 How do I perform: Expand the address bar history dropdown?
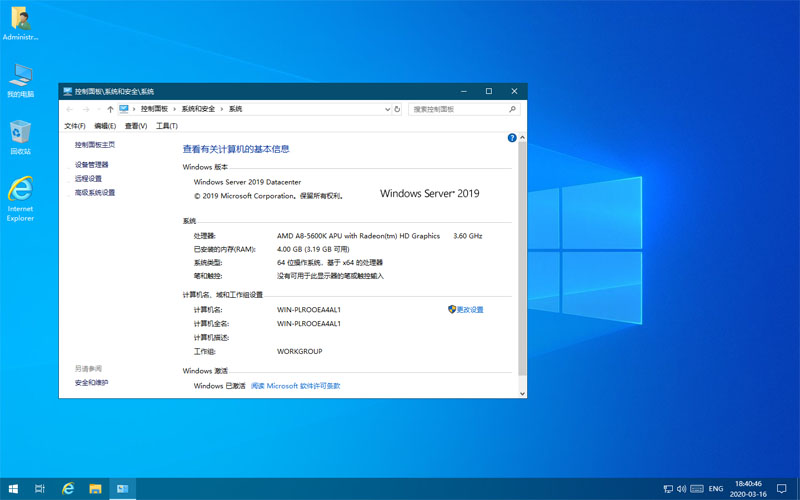click(x=387, y=109)
